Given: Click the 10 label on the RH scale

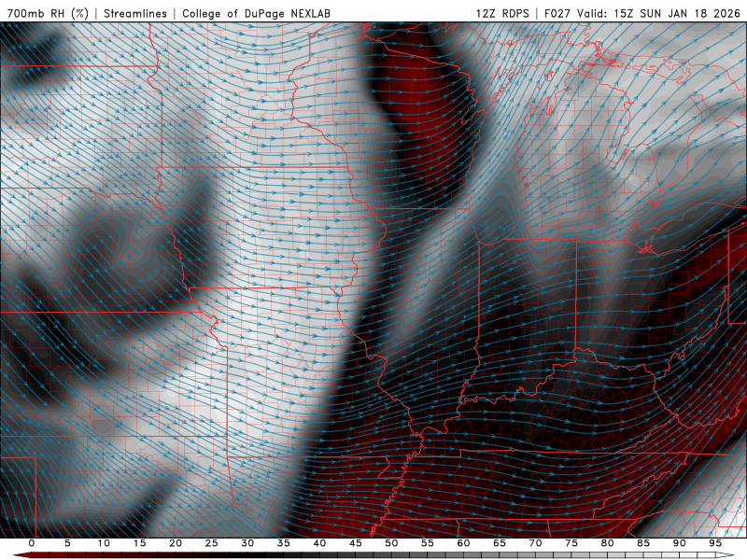Looking at the screenshot, I should (104, 543).
